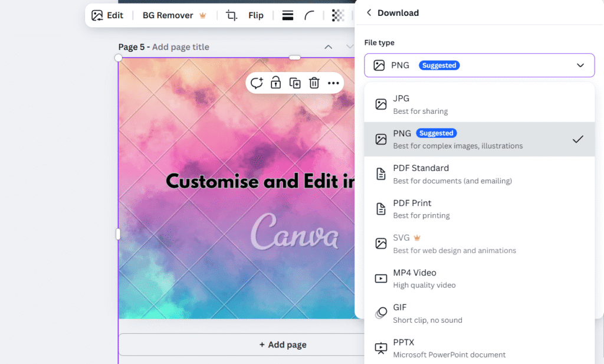Click the checkmark beside PNG option

[x=578, y=139]
